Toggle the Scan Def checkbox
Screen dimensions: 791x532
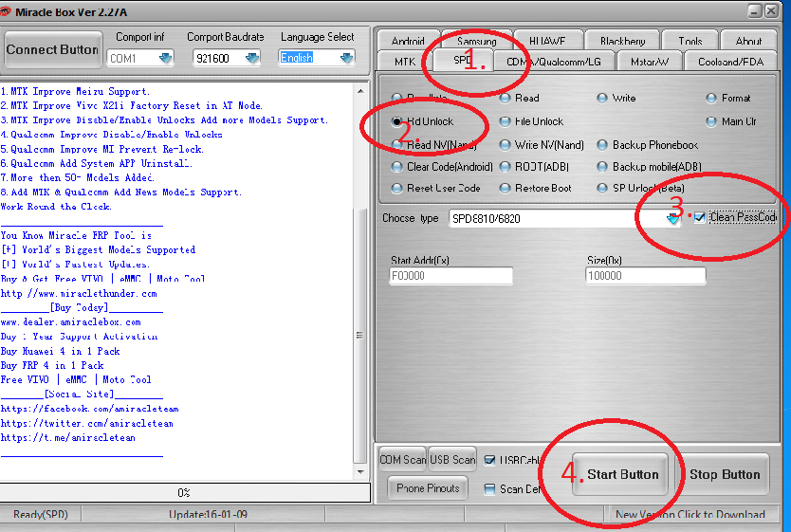(489, 489)
